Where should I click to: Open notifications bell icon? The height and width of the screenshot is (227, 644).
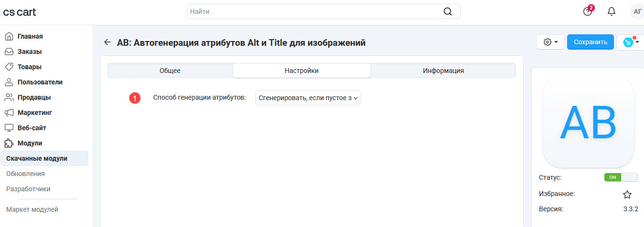coord(612,11)
